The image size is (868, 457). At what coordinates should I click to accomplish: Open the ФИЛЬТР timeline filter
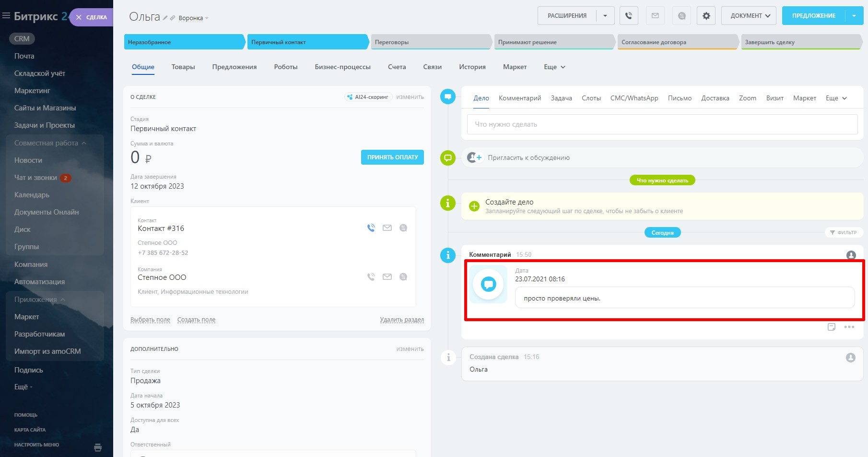coord(844,233)
